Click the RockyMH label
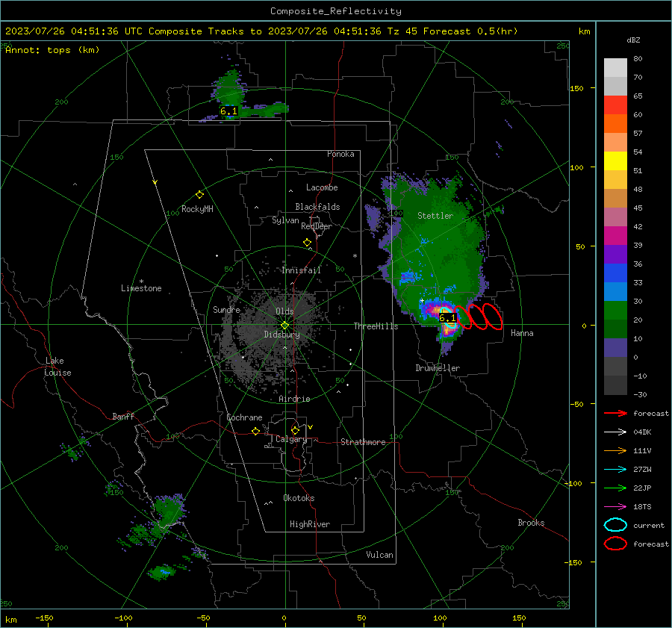This screenshot has height=628, width=672. coord(197,209)
